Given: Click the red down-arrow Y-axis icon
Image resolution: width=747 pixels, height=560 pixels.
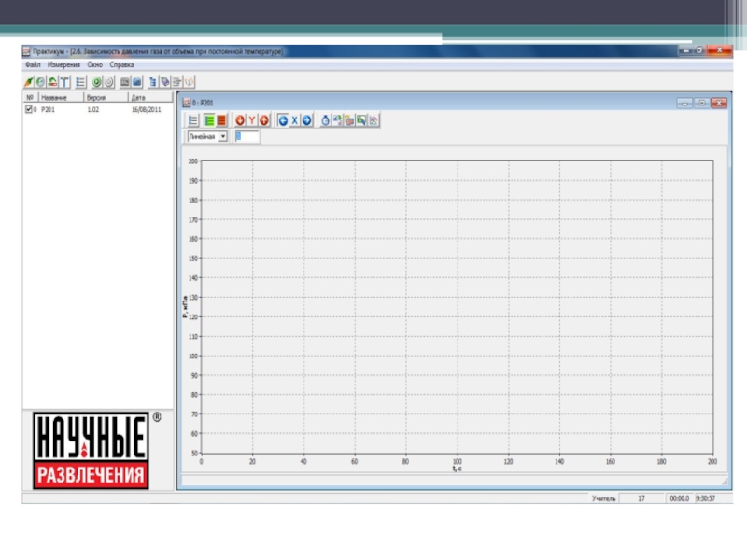Looking at the screenshot, I should [x=240, y=120].
